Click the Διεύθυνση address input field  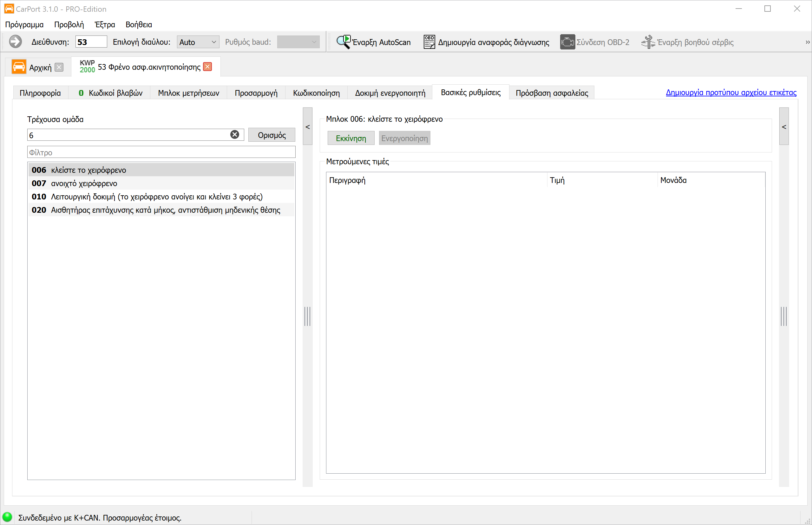point(91,42)
